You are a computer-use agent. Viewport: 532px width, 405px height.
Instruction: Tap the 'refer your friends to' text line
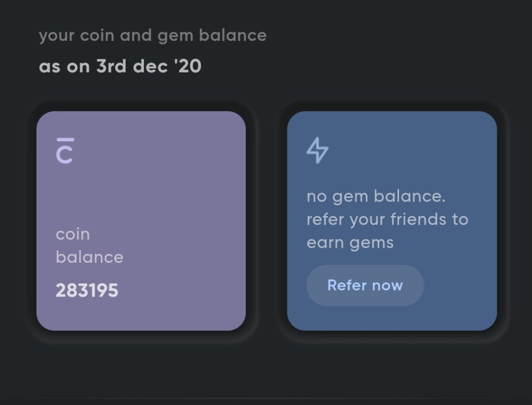(387, 219)
